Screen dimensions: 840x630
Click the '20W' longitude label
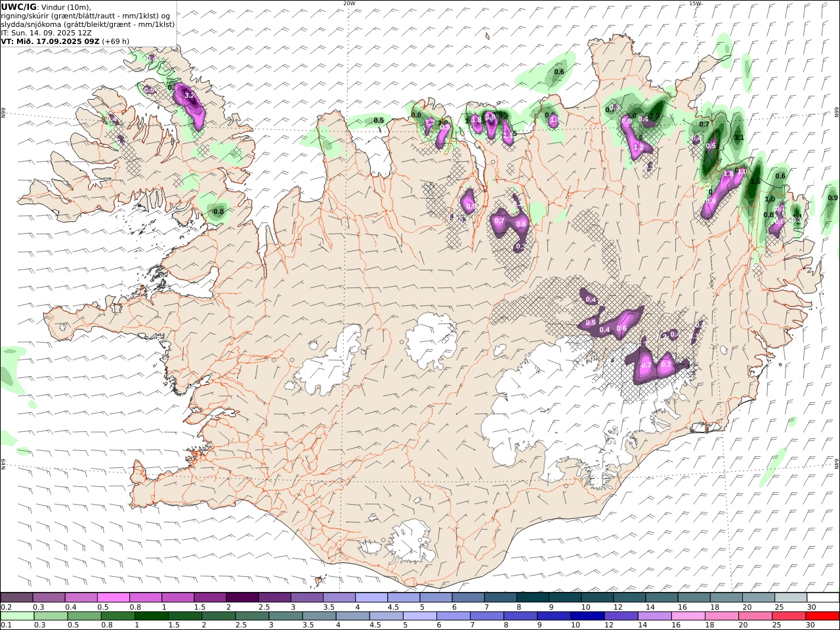click(349, 3)
